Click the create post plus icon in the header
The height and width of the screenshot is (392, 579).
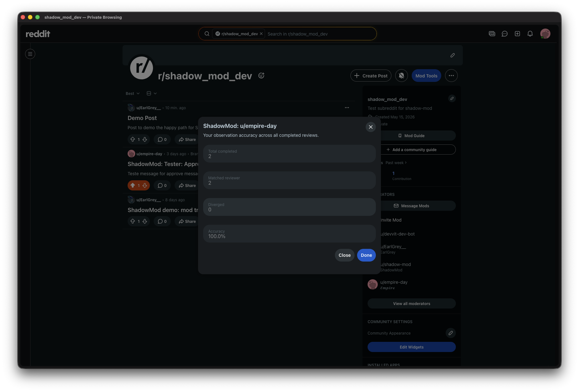coord(517,34)
